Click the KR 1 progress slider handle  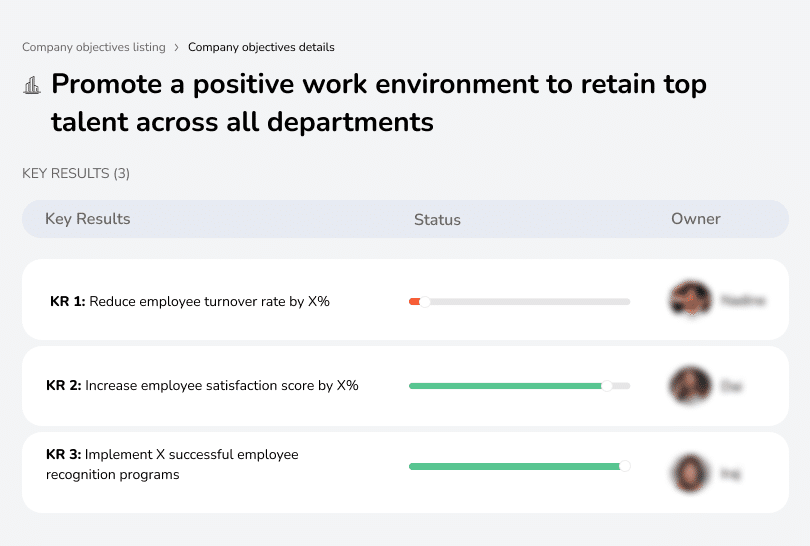tap(425, 301)
